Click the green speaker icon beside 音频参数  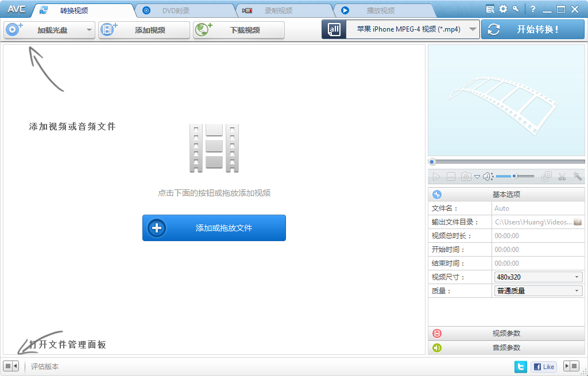pyautogui.click(x=437, y=347)
